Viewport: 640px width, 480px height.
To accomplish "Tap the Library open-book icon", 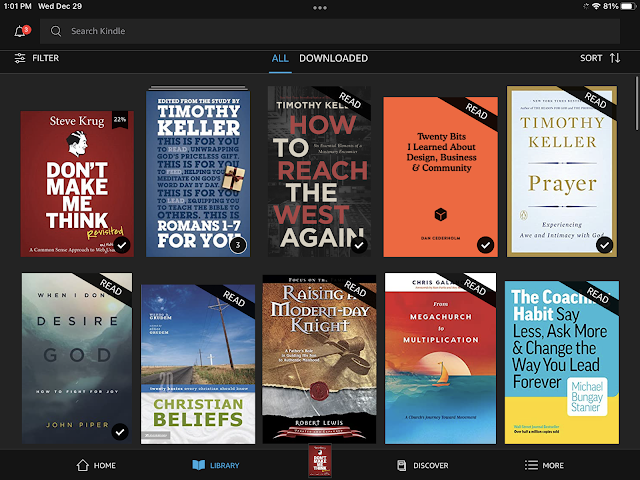I will coord(199,465).
